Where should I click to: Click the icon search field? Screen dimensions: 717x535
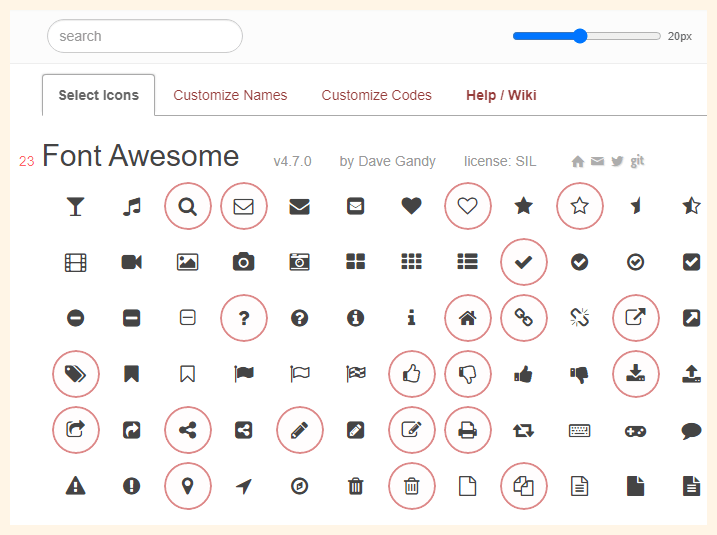(144, 36)
